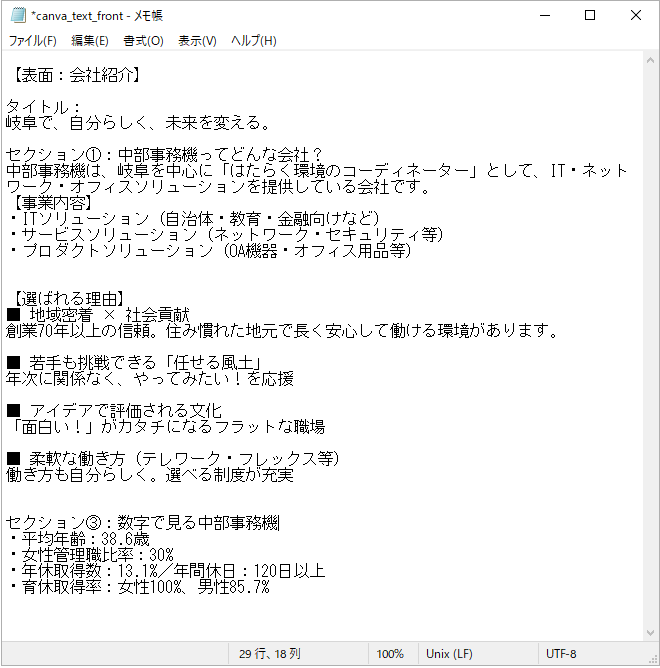Minimize the Notepad window
The image size is (660, 668).
pyautogui.click(x=545, y=15)
